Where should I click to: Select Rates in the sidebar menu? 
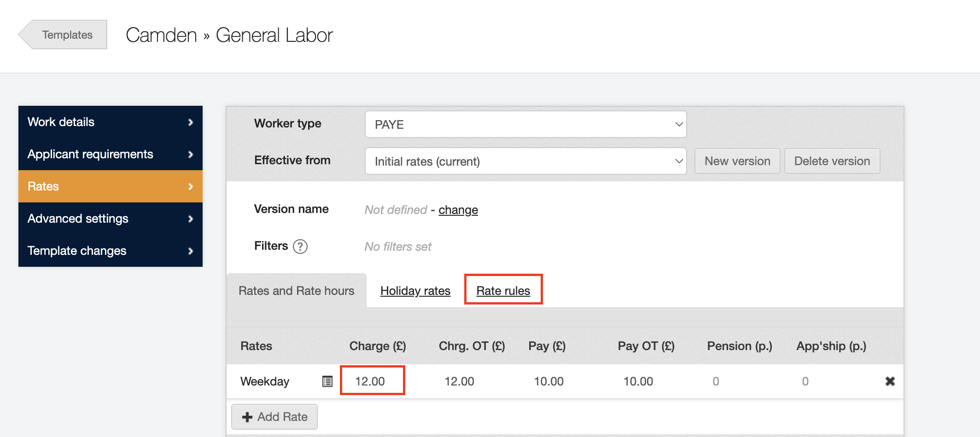pos(111,186)
